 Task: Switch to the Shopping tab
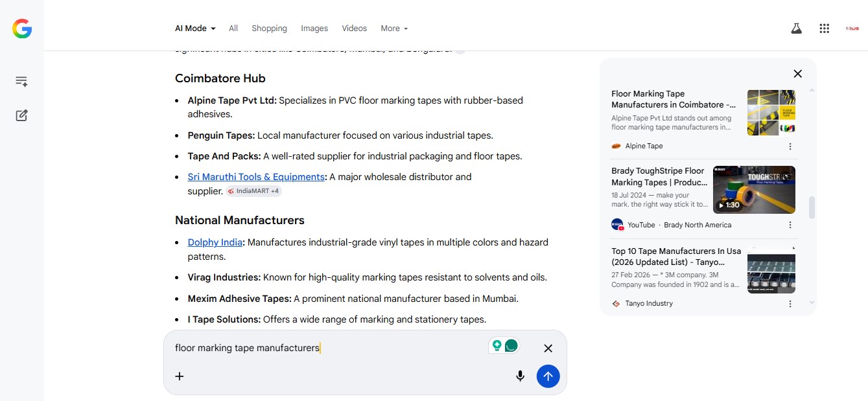click(x=269, y=29)
